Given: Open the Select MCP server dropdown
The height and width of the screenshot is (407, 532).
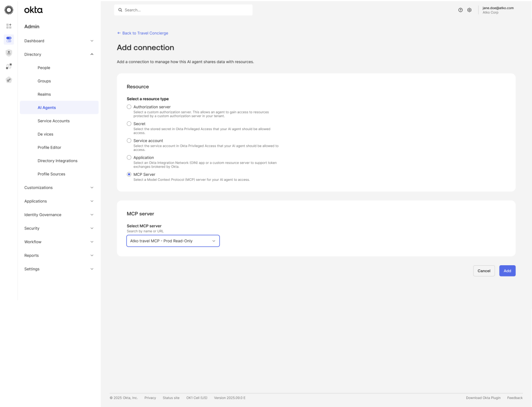Looking at the screenshot, I should click(x=173, y=241).
